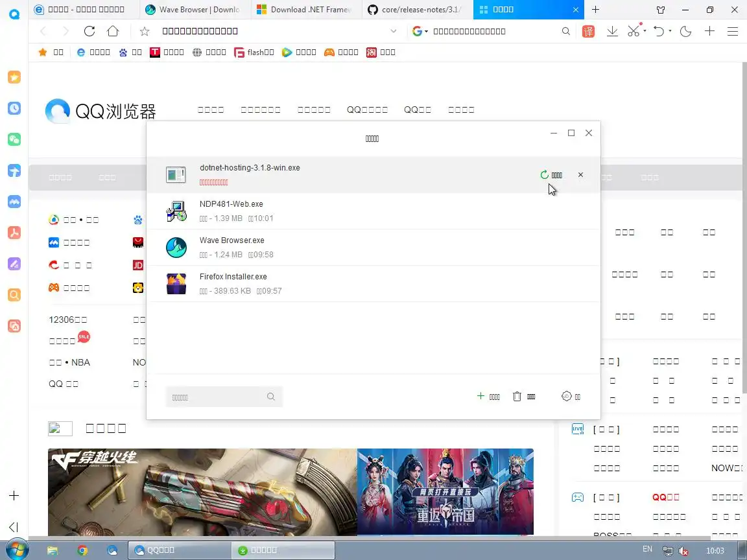Switch to the core/release-notes/3.1 GitHub tab
The width and height of the screenshot is (747, 560).
tap(418, 10)
